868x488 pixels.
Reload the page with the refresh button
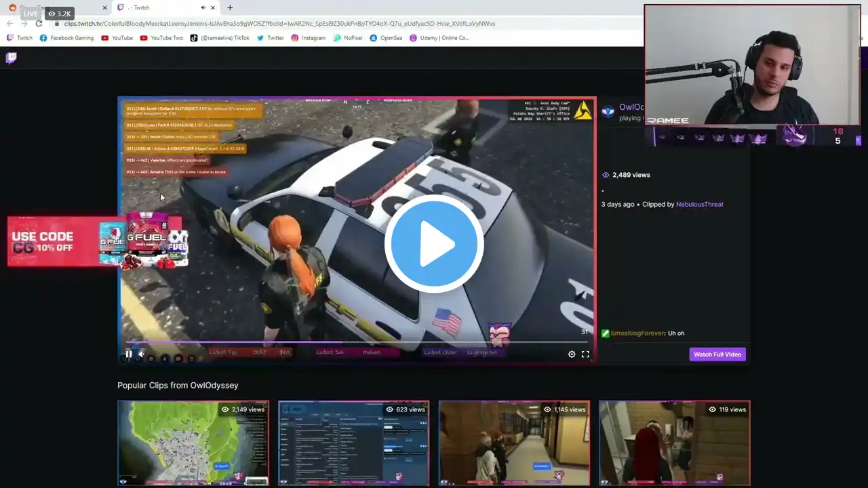(x=39, y=24)
